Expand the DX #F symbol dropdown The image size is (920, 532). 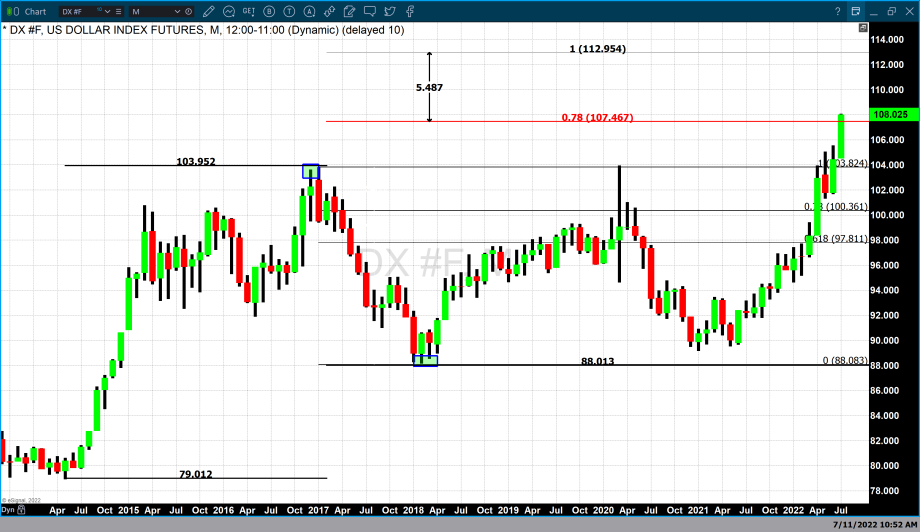109,11
